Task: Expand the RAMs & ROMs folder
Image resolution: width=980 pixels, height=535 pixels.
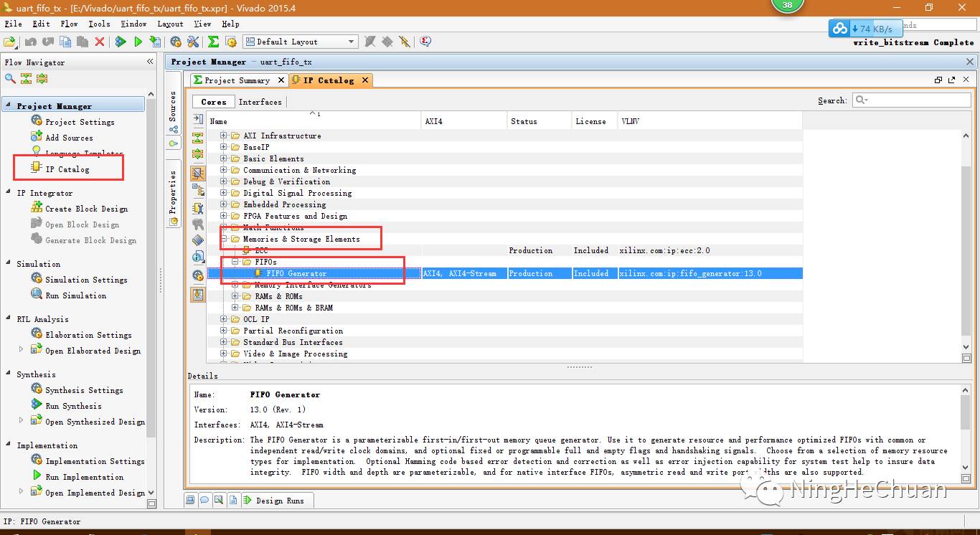Action: 236,296
